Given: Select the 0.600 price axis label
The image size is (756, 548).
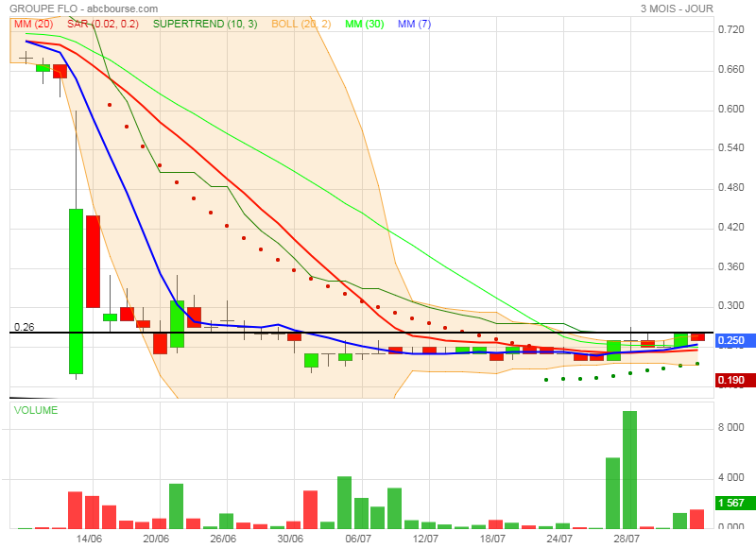Looking at the screenshot, I should tap(730, 109).
